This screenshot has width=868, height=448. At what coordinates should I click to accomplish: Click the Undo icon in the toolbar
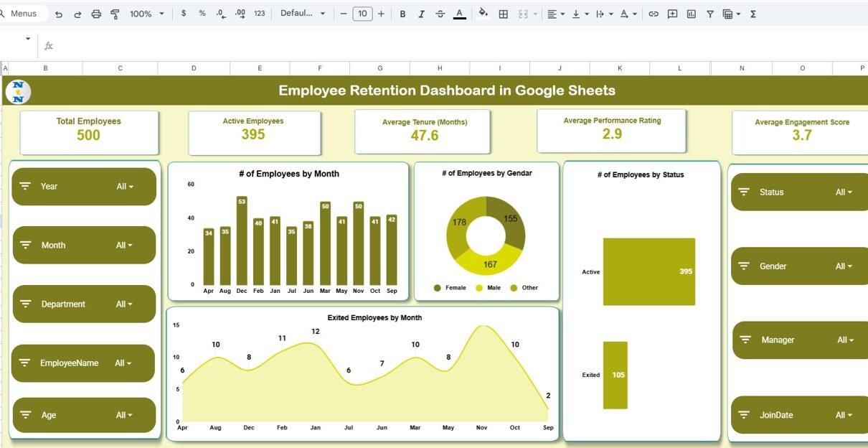click(59, 14)
